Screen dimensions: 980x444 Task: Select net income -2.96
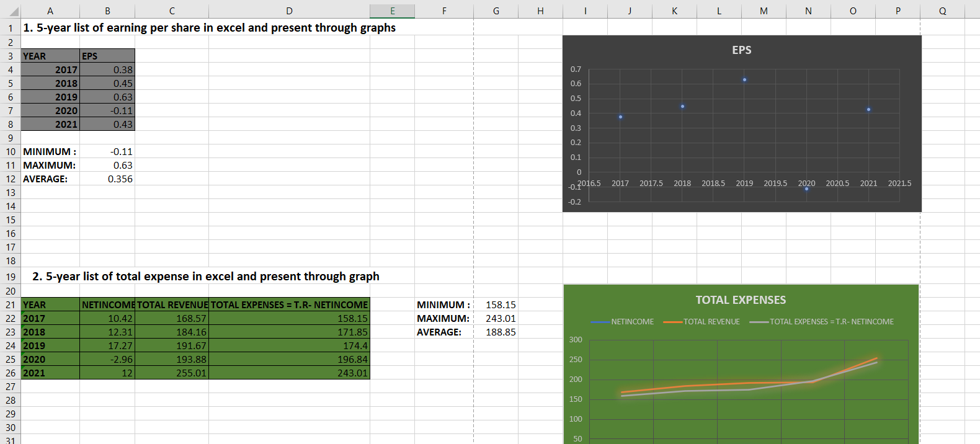(x=107, y=359)
